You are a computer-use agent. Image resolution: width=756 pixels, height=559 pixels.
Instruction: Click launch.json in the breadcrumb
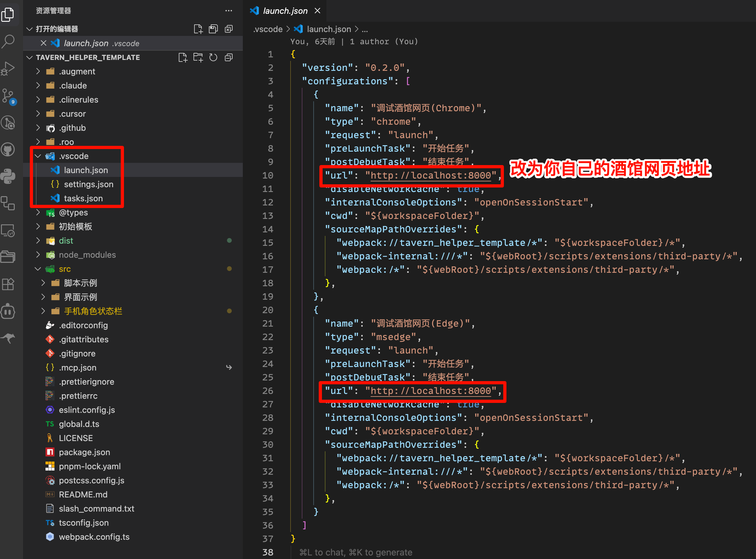[x=329, y=29]
